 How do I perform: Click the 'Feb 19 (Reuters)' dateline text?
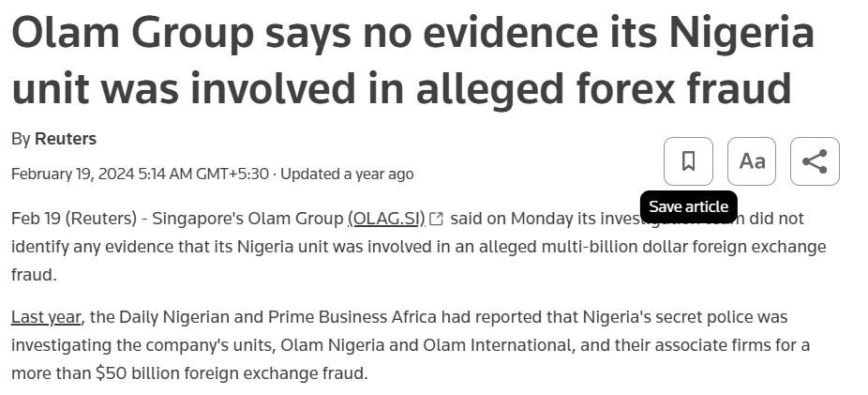74,219
